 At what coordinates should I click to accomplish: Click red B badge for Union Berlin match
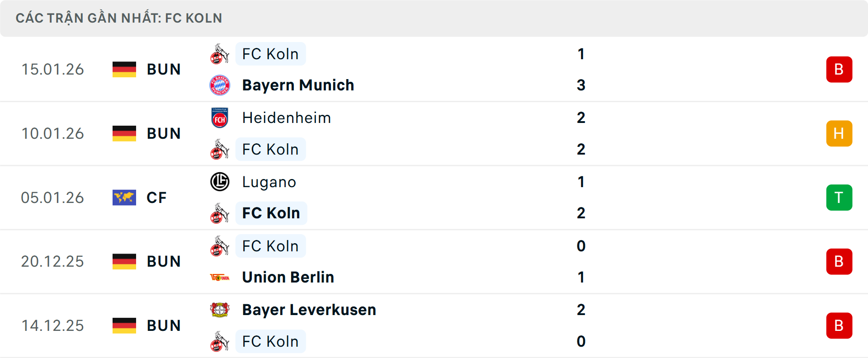pos(839,262)
